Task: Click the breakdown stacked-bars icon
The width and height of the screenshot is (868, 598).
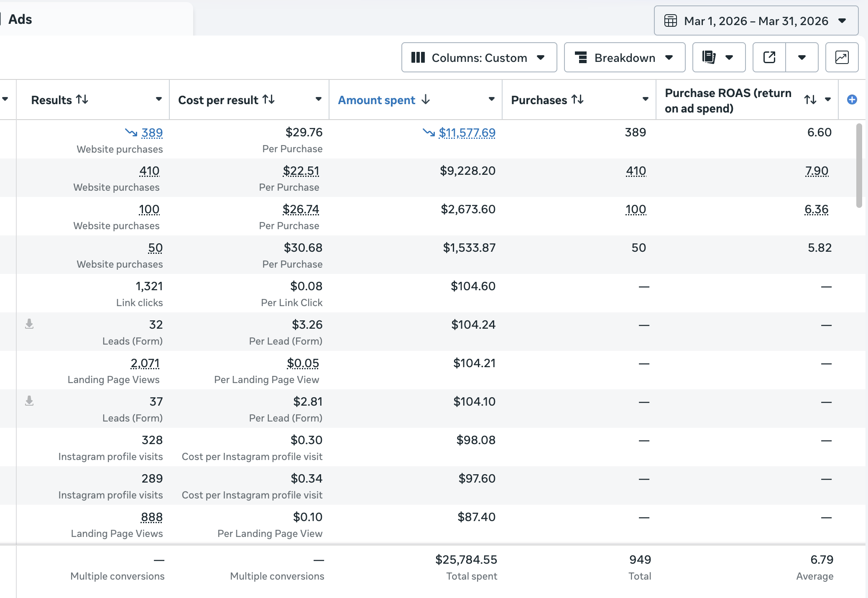Action: [581, 57]
